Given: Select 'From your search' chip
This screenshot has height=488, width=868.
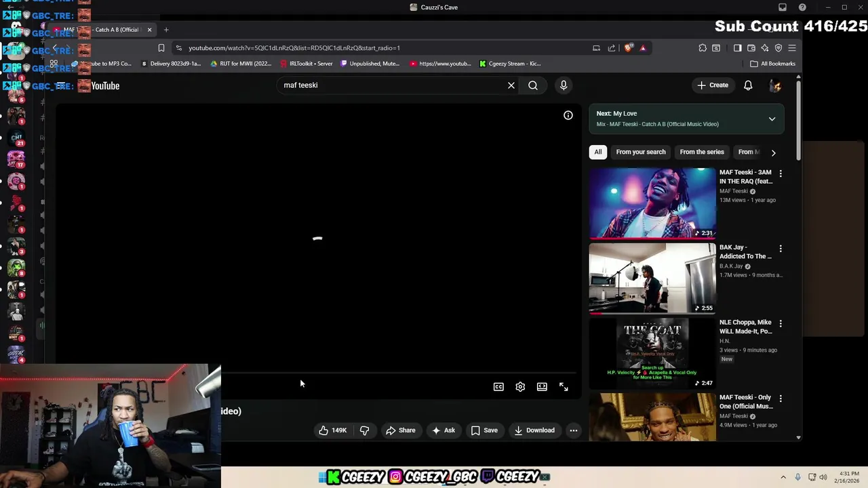Looking at the screenshot, I should (x=641, y=152).
